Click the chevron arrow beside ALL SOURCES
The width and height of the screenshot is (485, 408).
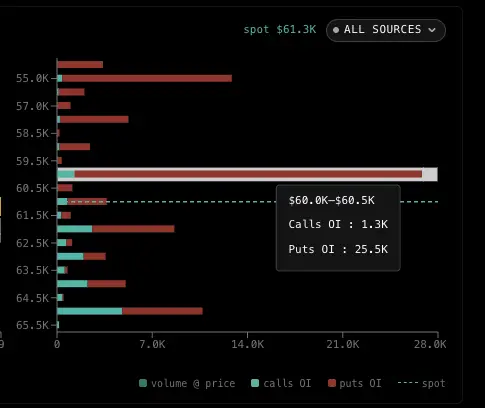tap(432, 30)
